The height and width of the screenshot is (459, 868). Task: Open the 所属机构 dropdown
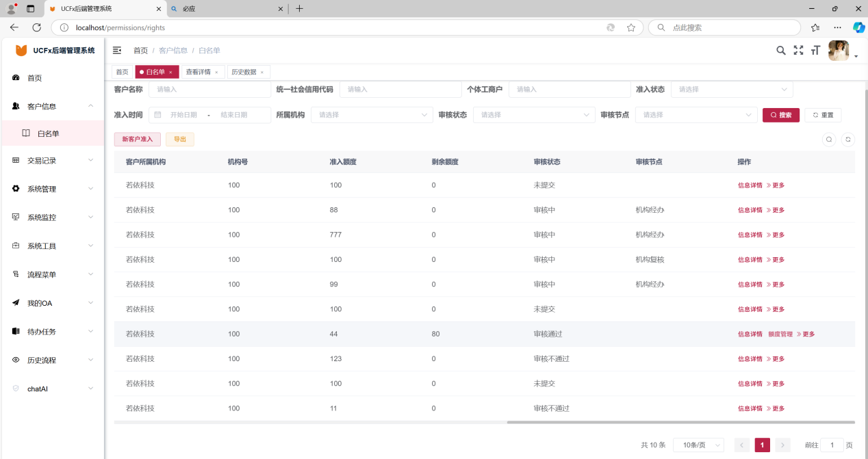pos(372,115)
